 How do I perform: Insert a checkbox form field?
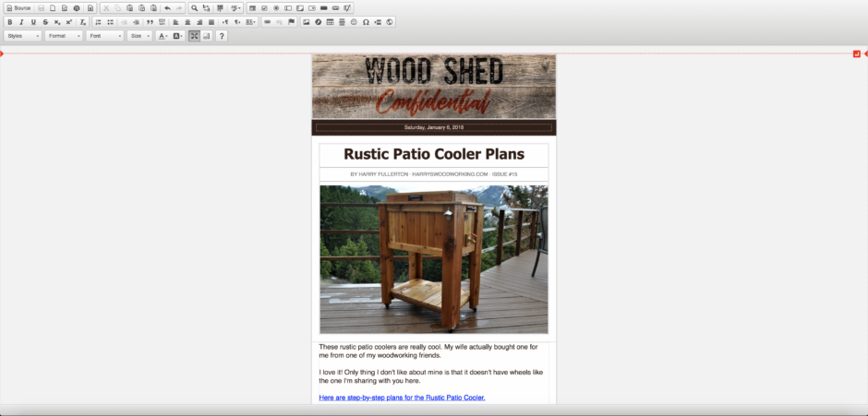[x=265, y=8]
